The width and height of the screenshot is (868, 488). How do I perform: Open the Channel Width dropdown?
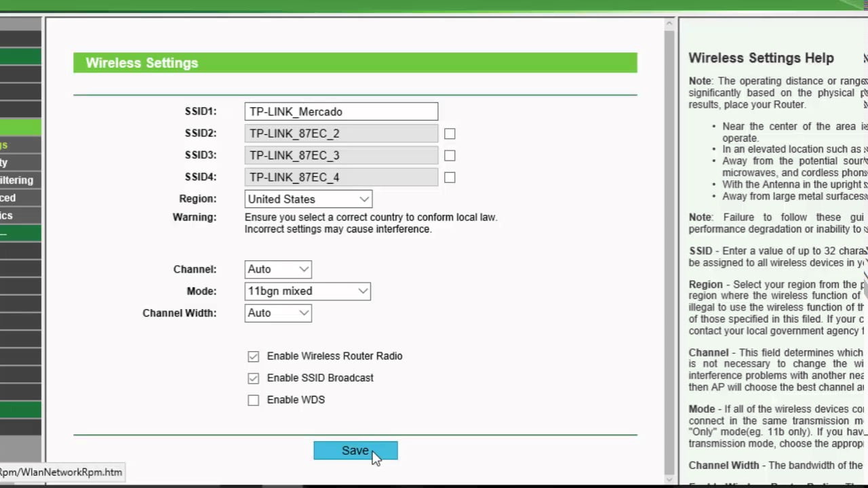tap(278, 313)
